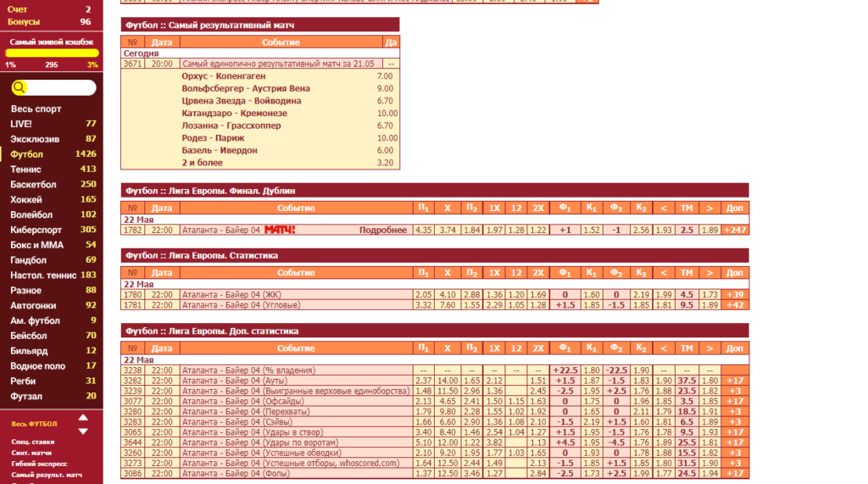Click Подробнее in Аталанта final row

[383, 230]
